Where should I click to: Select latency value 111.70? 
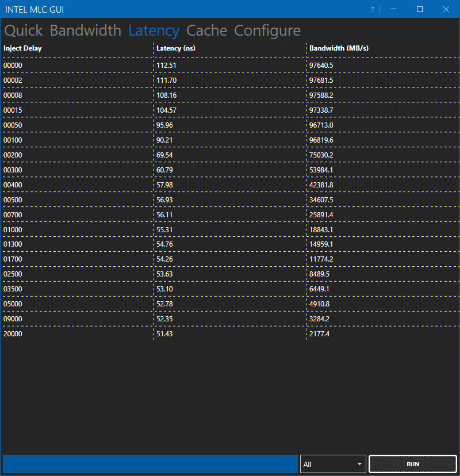point(166,80)
